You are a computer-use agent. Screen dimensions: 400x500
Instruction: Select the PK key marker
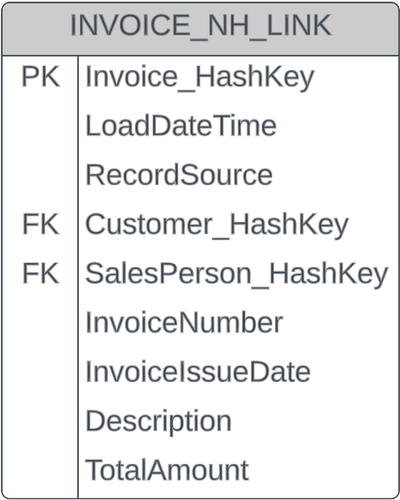click(x=41, y=77)
